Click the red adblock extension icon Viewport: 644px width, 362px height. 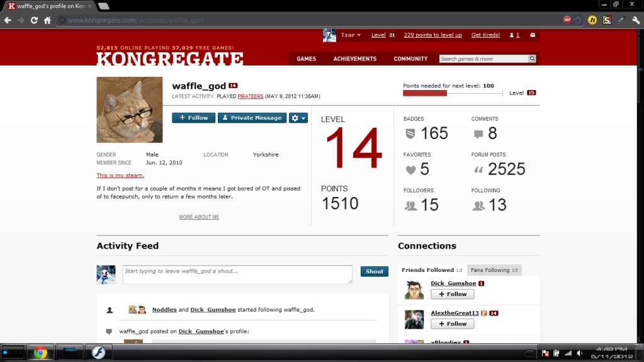(567, 20)
